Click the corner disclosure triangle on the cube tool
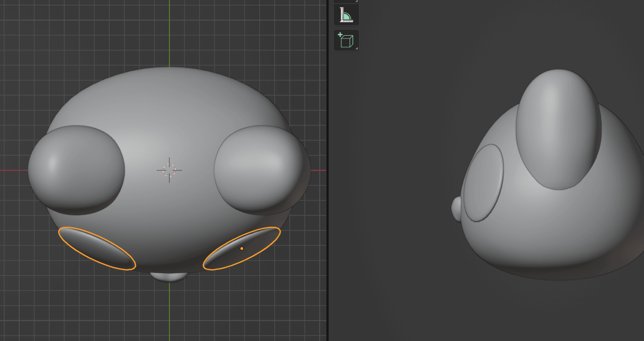This screenshot has height=341, width=644. (357, 48)
